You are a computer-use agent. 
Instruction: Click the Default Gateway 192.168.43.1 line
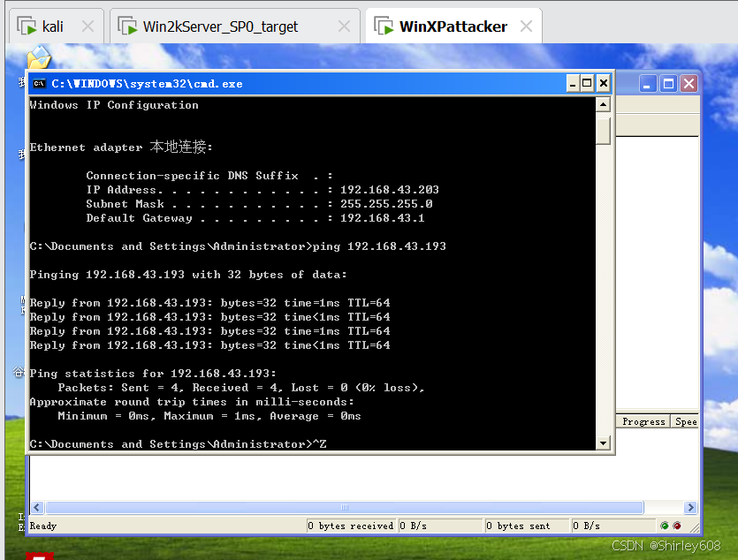(255, 217)
